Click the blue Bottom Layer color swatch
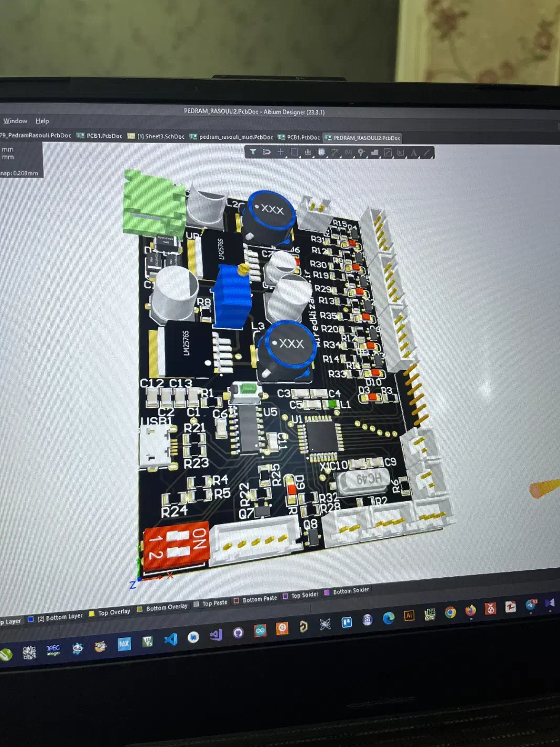This screenshot has width=560, height=747. pos(30,619)
